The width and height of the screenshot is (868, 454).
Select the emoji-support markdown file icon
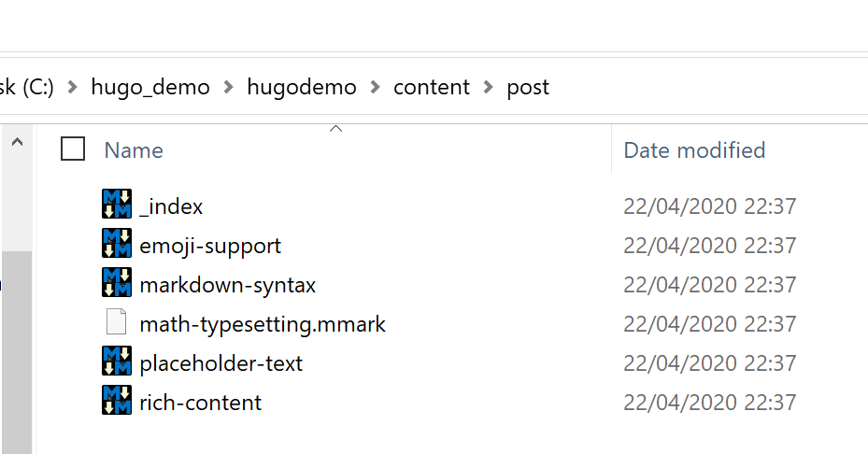coord(117,245)
